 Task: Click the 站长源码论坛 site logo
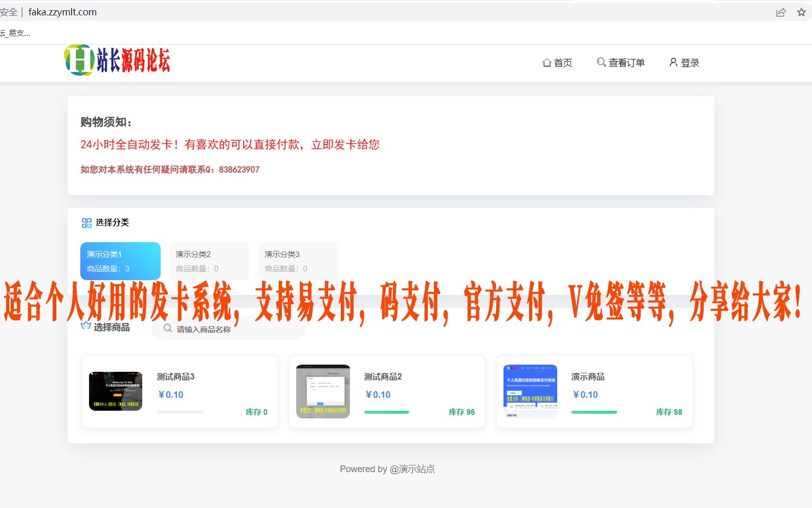click(117, 60)
